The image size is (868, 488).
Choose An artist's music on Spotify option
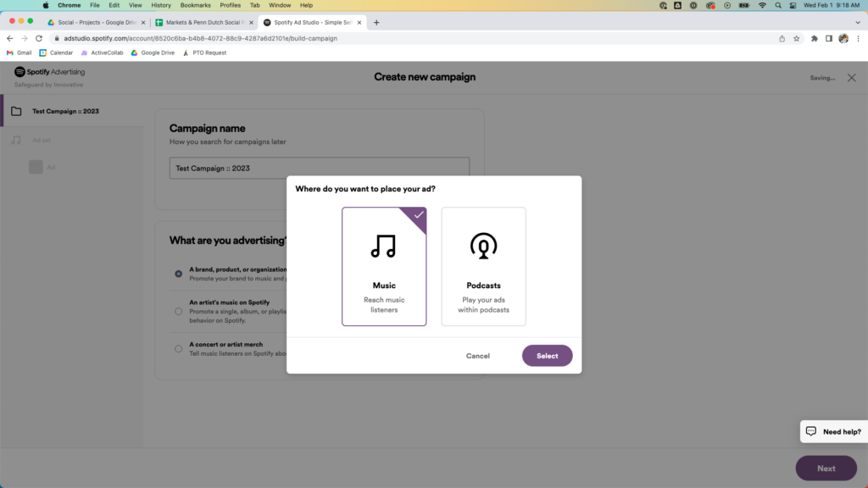pyautogui.click(x=178, y=311)
